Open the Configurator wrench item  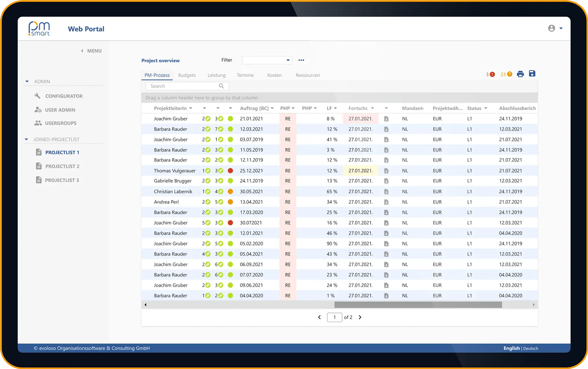(x=59, y=96)
